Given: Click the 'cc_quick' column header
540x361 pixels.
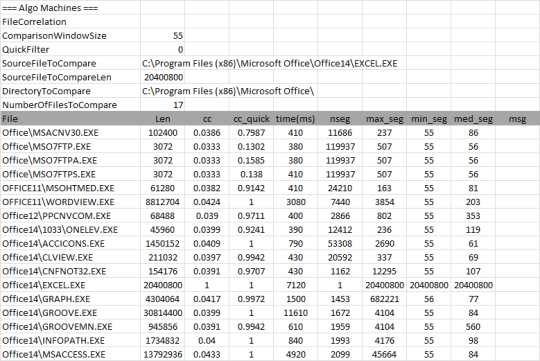Looking at the screenshot, I should (x=251, y=119).
